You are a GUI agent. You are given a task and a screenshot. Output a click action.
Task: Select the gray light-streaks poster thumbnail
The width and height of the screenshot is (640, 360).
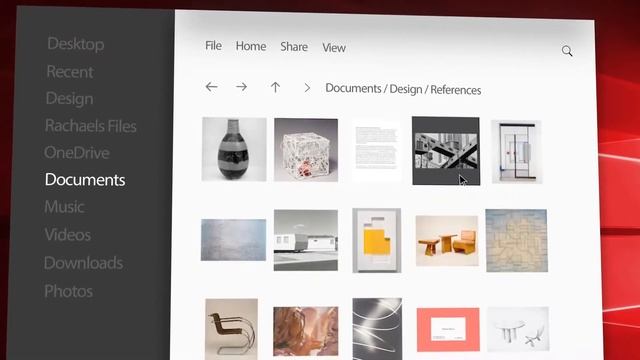pos(377,329)
